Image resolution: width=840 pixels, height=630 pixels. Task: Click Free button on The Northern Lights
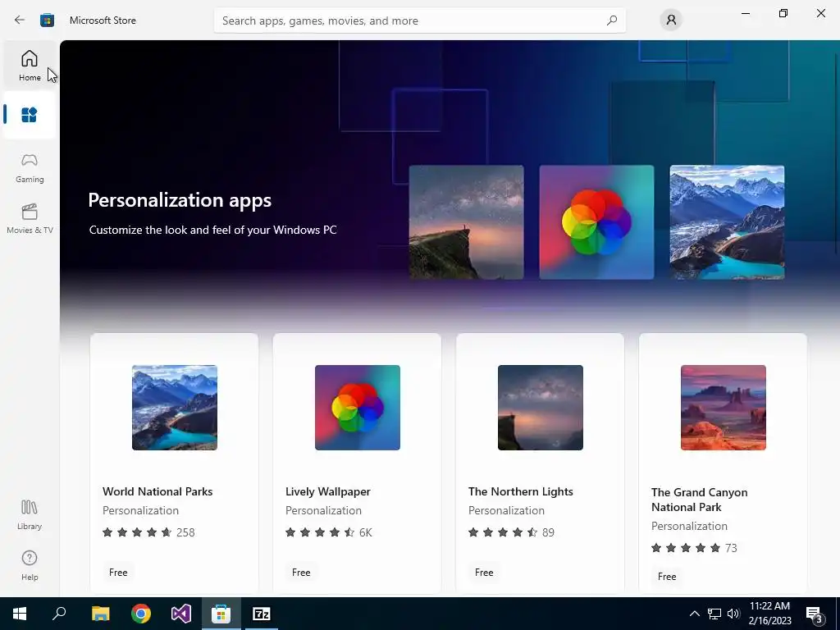[x=484, y=572]
